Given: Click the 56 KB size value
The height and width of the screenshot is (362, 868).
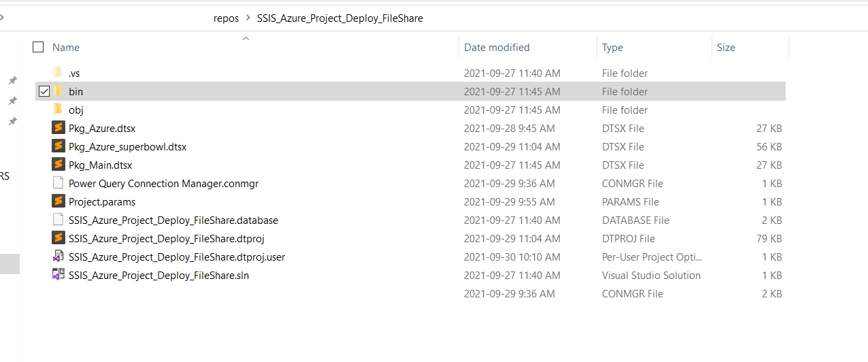Looking at the screenshot, I should 769,146.
